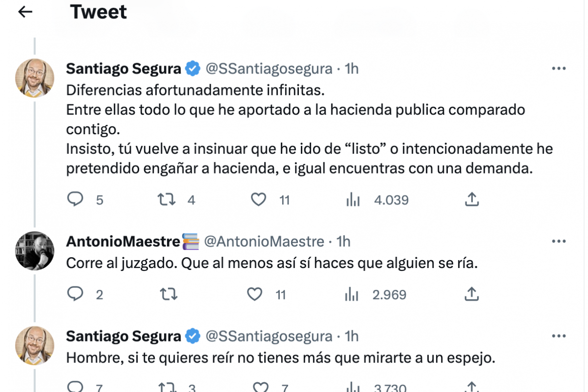The width and height of the screenshot is (588, 392).
Task: Click the AntonioMaestre display name
Action: (x=122, y=241)
